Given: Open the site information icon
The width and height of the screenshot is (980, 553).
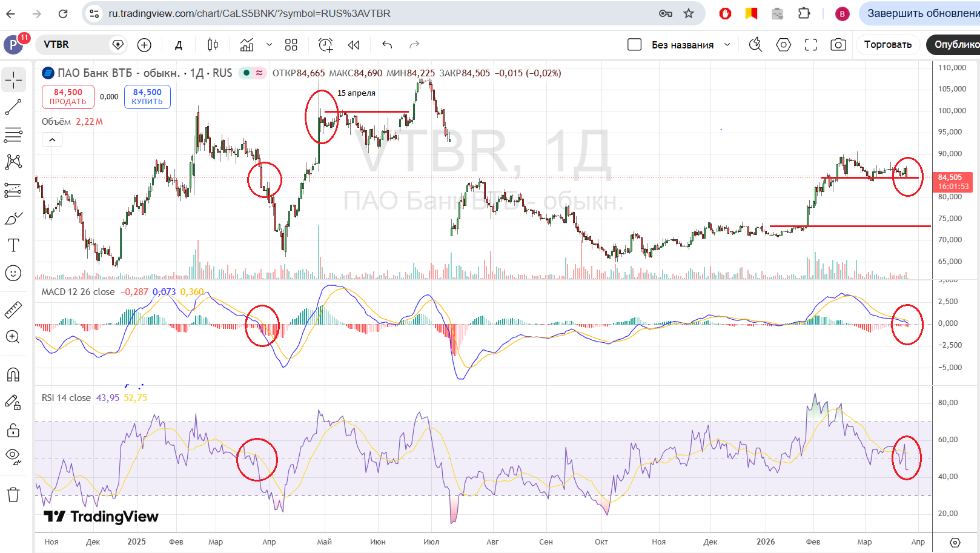Looking at the screenshot, I should pos(94,13).
